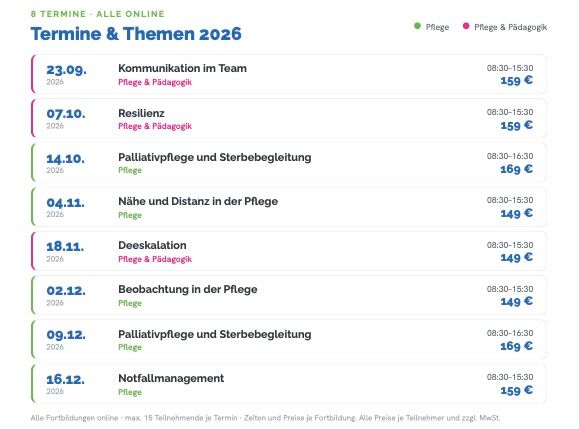Open Palliativpflege und Sterbebegleitung on 09.12.
Viewport: 579px width, 429px height.
[x=289, y=339]
